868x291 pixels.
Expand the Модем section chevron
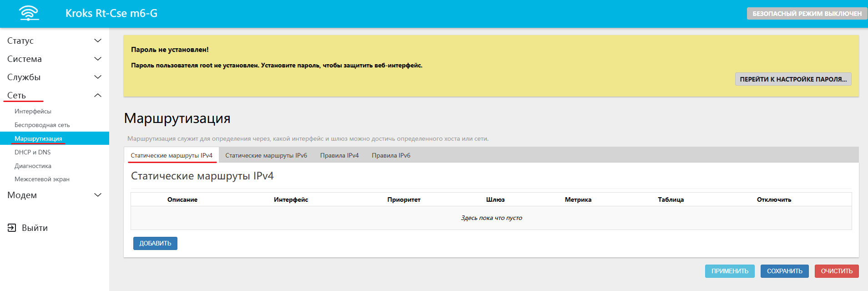pyautogui.click(x=97, y=195)
